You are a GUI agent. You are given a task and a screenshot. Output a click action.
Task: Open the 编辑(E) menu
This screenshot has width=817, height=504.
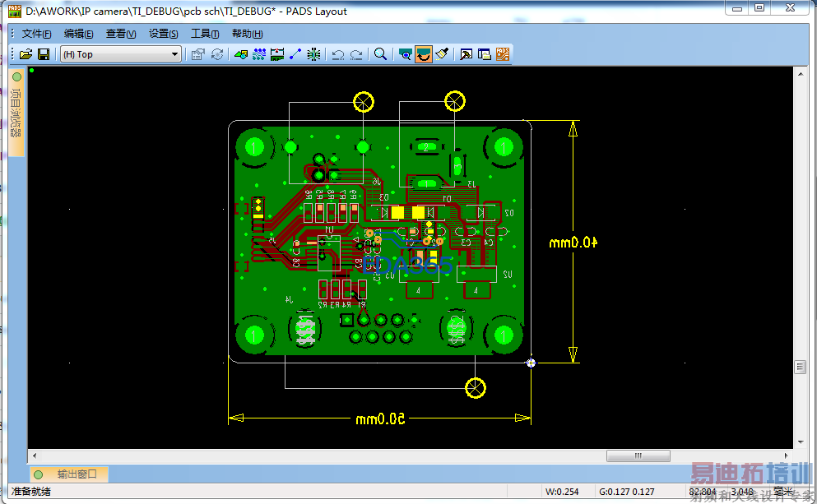point(79,34)
